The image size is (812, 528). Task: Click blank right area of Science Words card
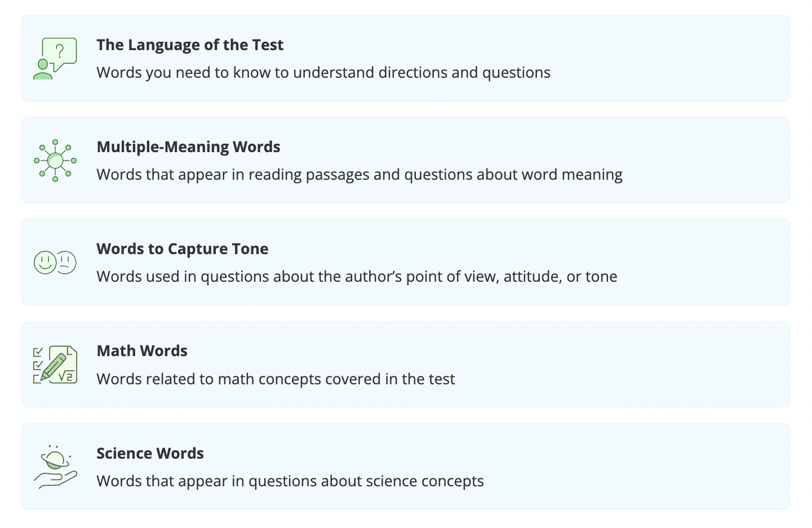tap(648, 467)
